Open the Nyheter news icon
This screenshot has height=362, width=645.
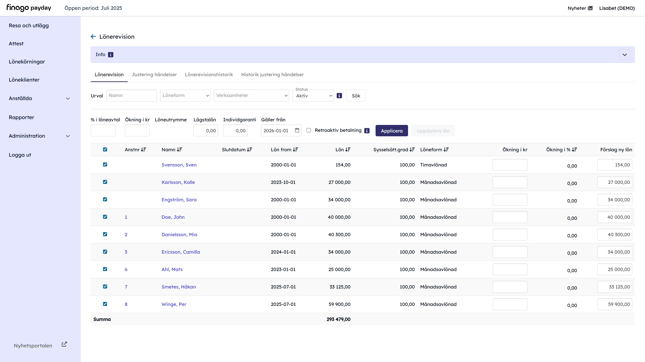point(590,8)
